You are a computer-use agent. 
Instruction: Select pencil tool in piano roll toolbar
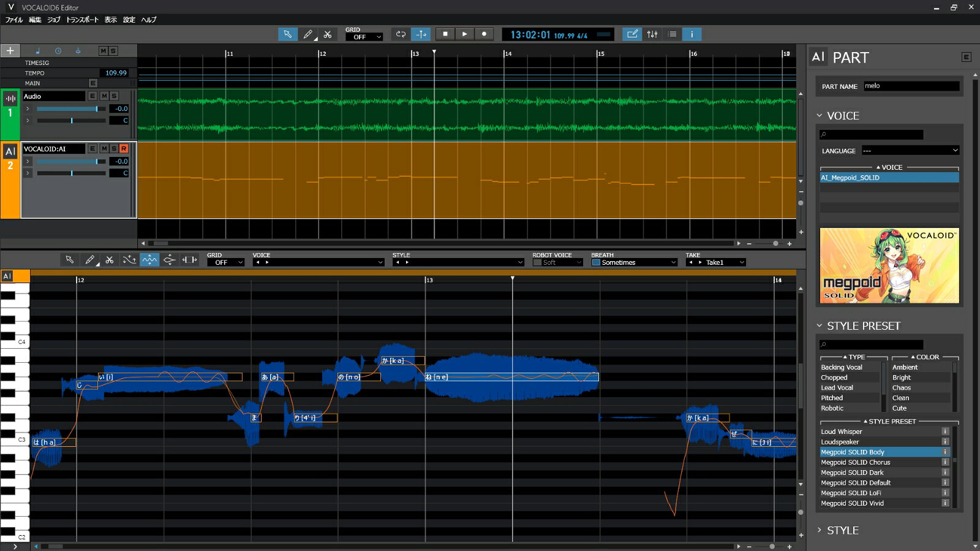89,260
